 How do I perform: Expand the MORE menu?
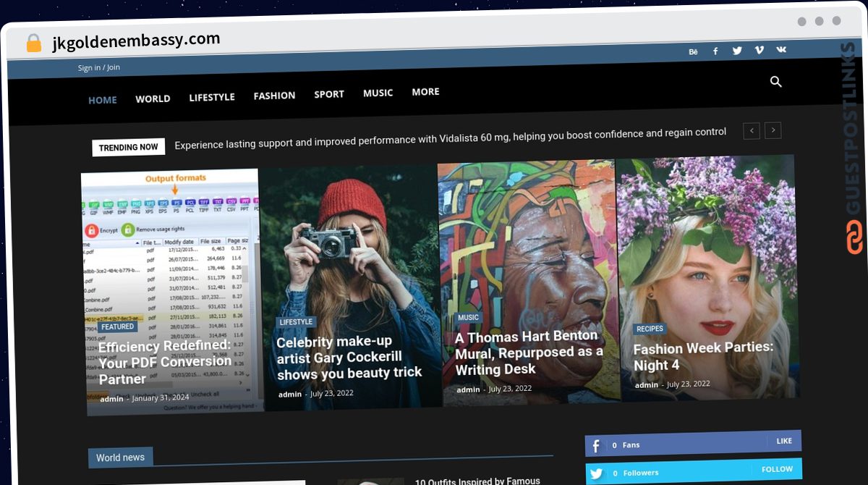pos(425,92)
